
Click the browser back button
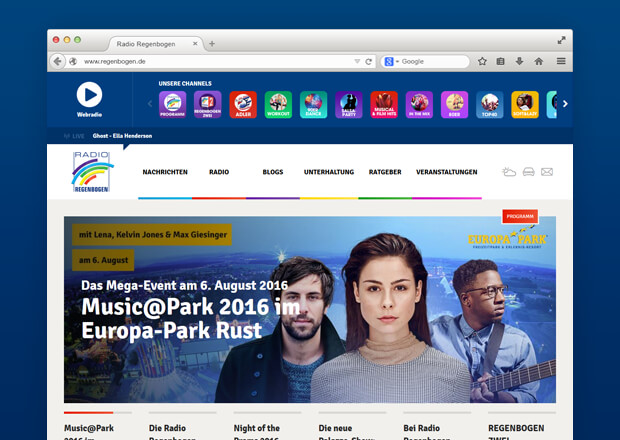pyautogui.click(x=58, y=61)
